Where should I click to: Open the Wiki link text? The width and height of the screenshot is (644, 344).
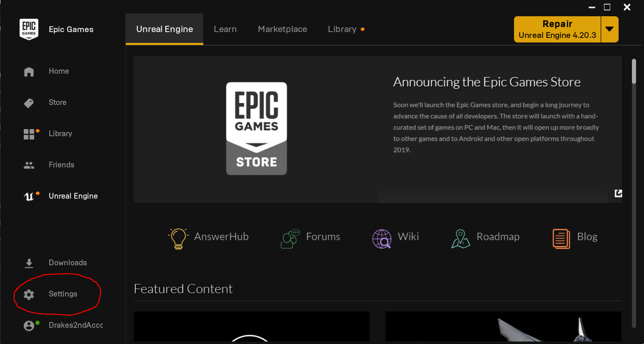pyautogui.click(x=408, y=237)
